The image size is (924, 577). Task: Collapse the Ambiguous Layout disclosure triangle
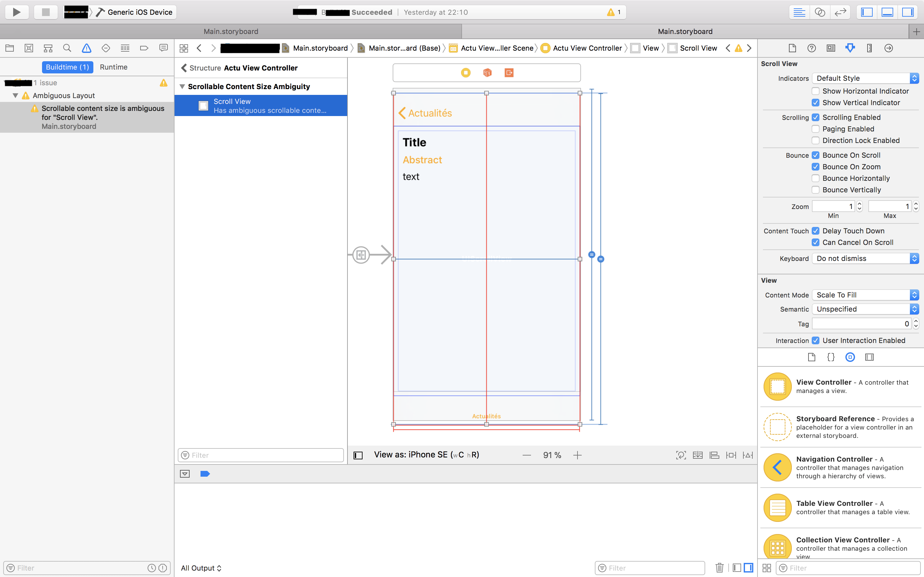tap(15, 96)
